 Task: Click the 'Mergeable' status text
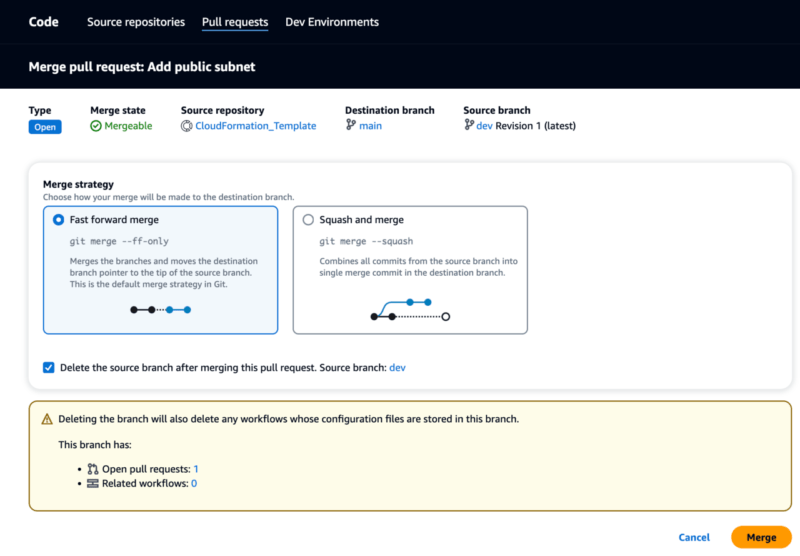tap(128, 126)
